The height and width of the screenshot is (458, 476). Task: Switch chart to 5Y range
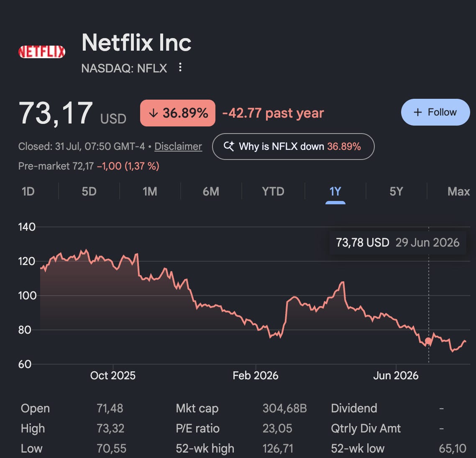[x=396, y=191]
